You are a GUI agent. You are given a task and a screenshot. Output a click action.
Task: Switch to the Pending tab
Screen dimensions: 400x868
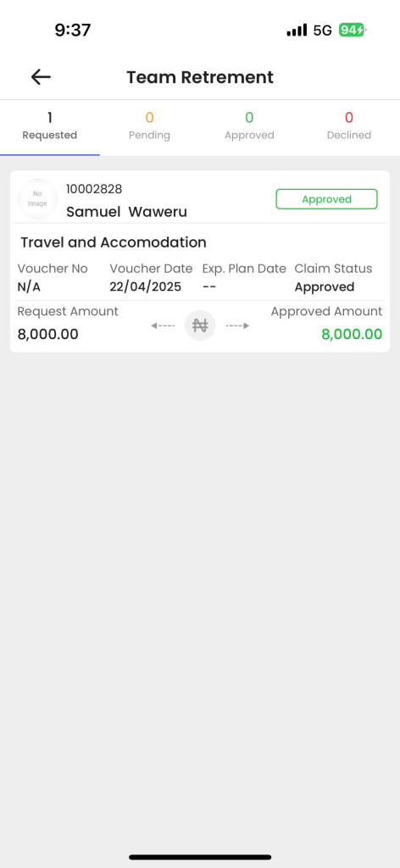149,127
